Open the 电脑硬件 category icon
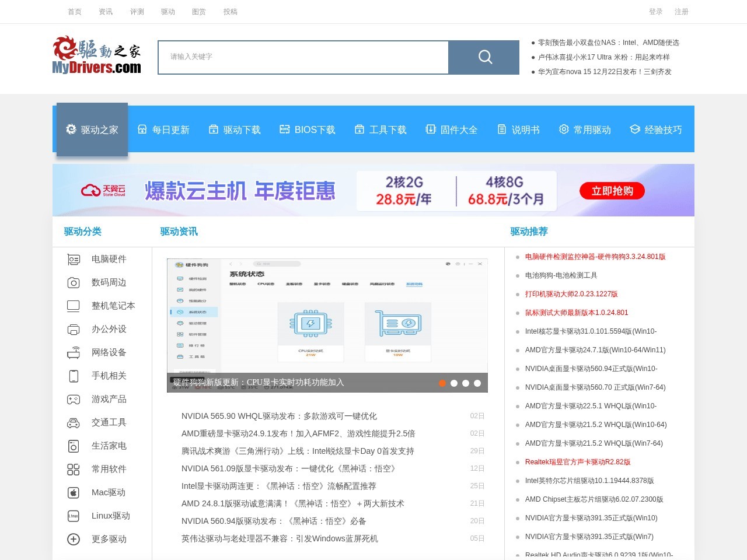The image size is (747, 560). click(74, 260)
